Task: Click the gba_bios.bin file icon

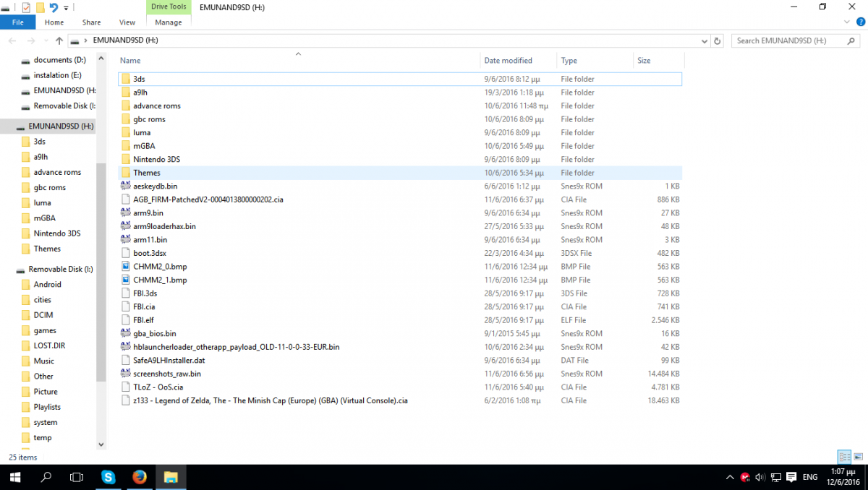Action: tap(126, 333)
